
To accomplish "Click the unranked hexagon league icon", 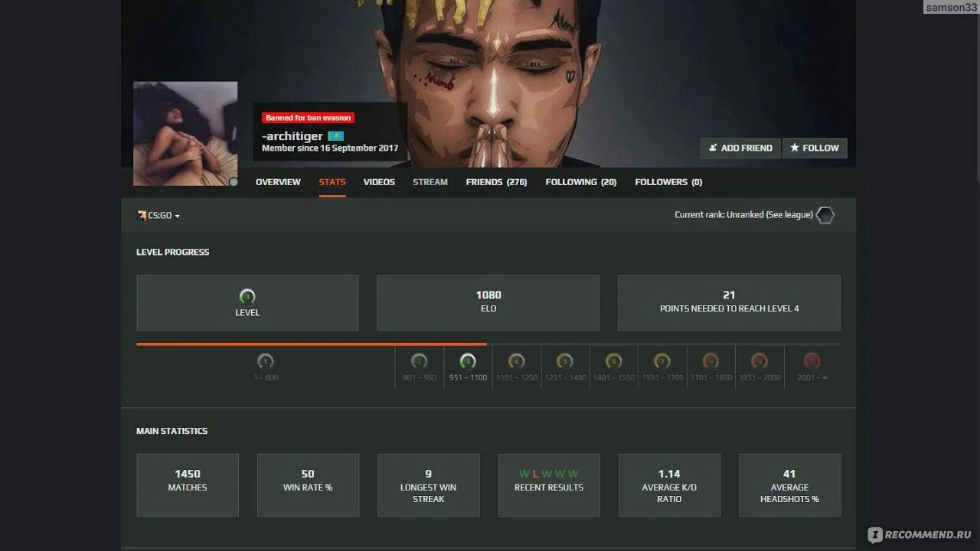I will point(825,216).
